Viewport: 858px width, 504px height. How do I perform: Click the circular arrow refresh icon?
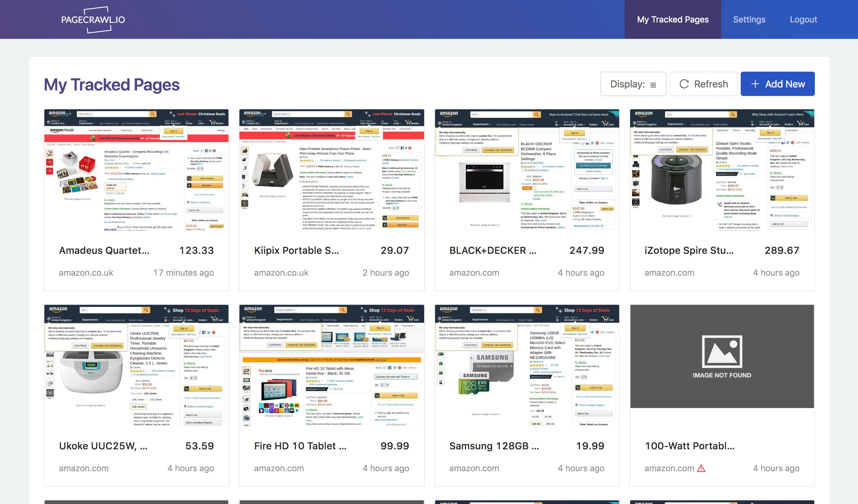684,84
